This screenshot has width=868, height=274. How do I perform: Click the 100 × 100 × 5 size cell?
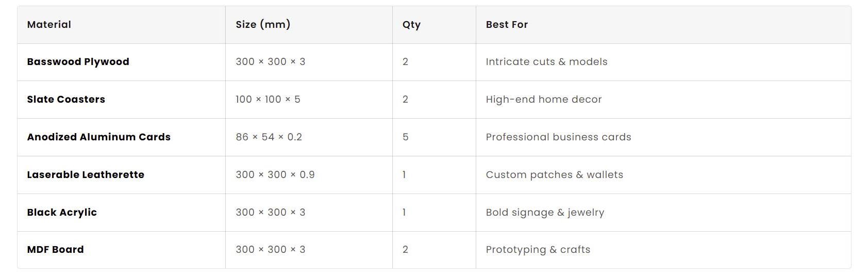coord(268,99)
